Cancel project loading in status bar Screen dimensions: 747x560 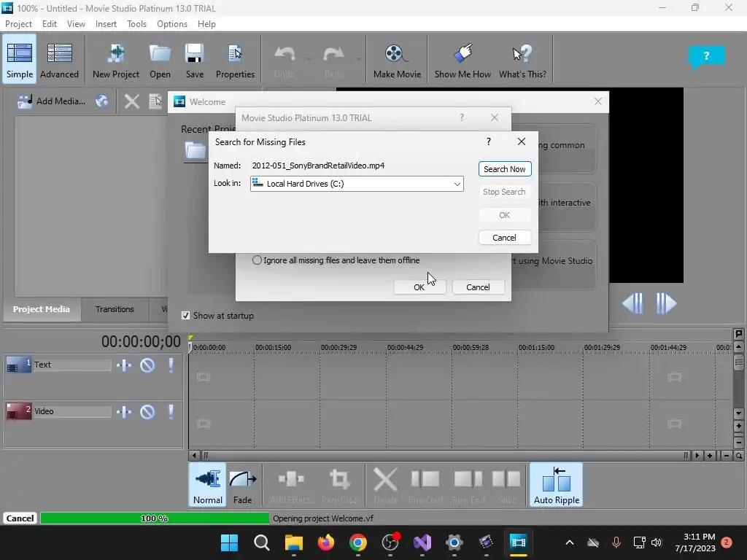tap(20, 518)
